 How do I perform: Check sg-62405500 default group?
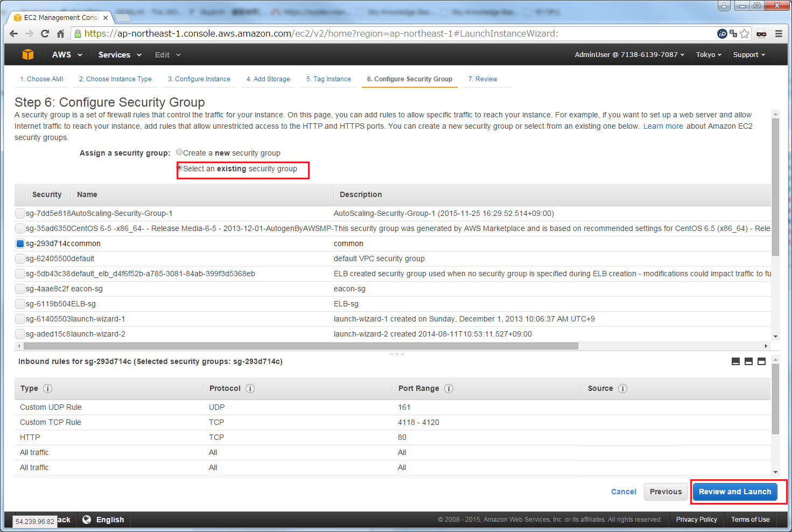coord(20,258)
